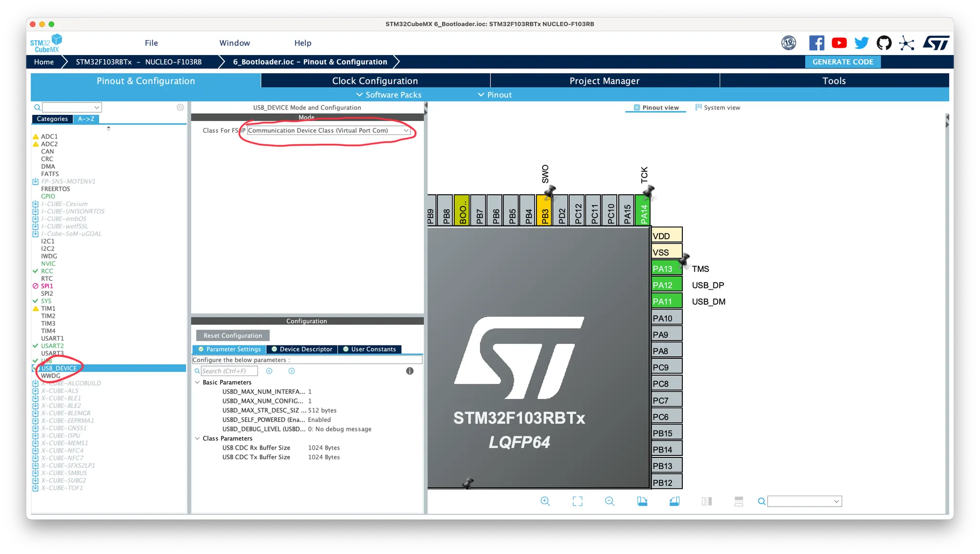Click the parameter search field
980x554 pixels.
(229, 371)
